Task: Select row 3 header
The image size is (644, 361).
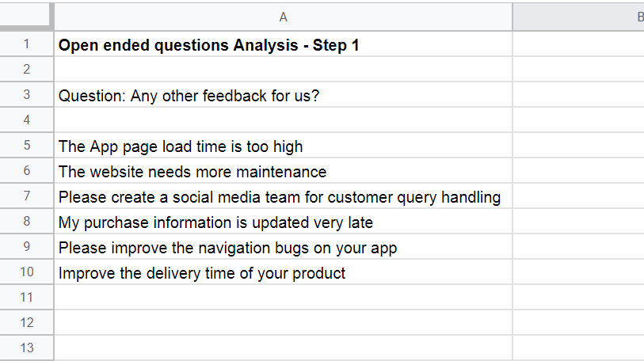Action: (x=26, y=94)
